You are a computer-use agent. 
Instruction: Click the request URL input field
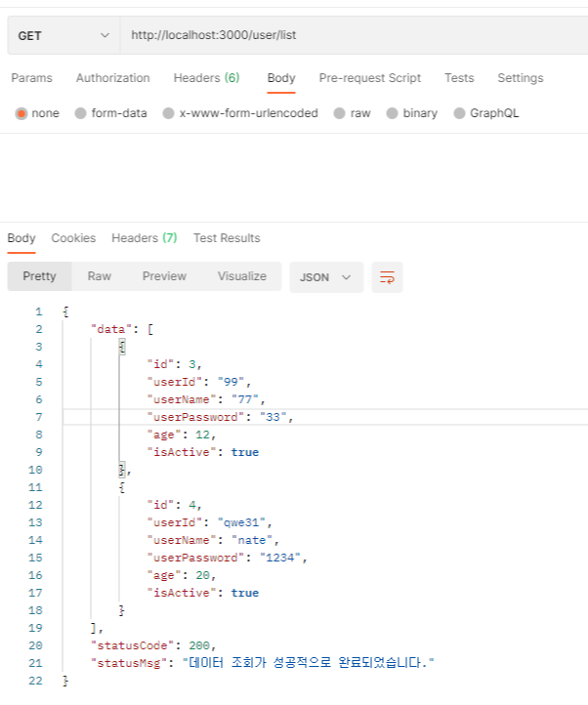click(354, 35)
